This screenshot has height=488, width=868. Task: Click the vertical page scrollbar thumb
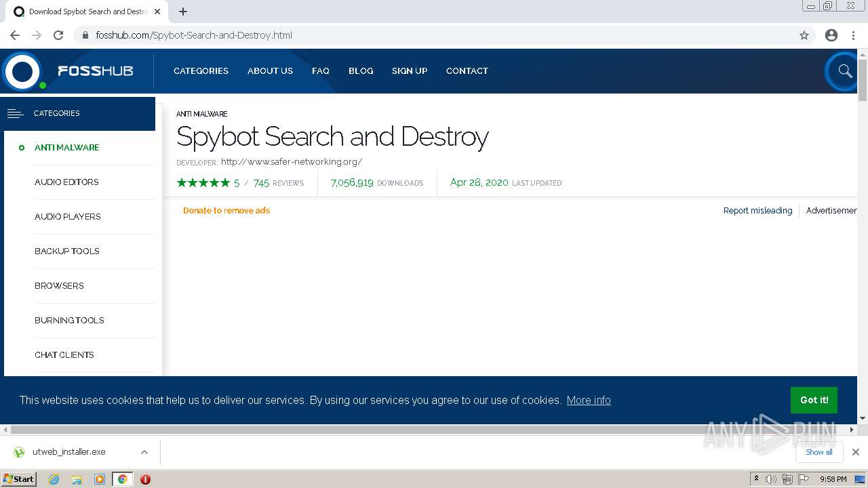[x=863, y=80]
